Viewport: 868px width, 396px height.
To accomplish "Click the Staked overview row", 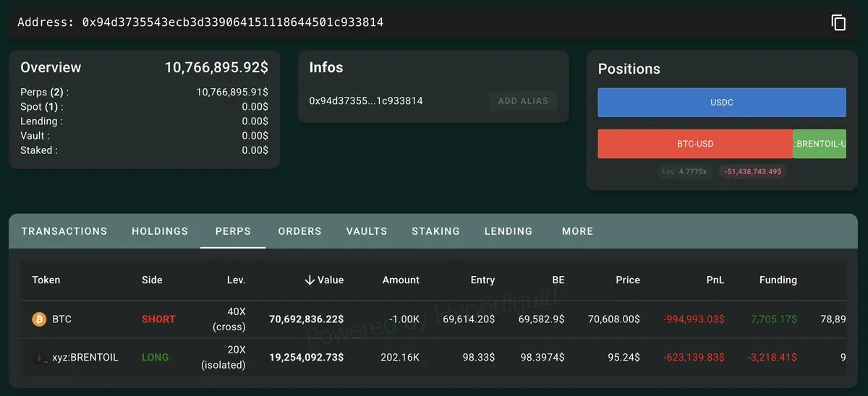I will pos(145,150).
